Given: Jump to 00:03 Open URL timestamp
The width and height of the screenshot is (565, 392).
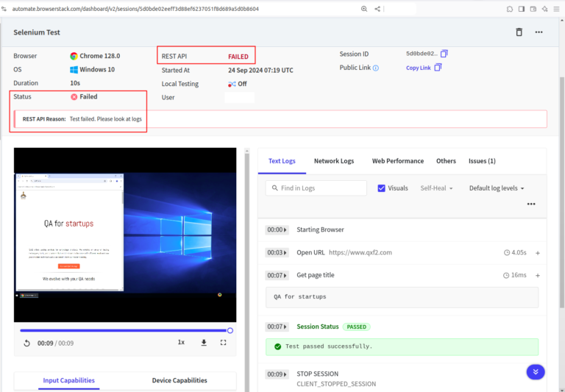Looking at the screenshot, I should pos(277,252).
